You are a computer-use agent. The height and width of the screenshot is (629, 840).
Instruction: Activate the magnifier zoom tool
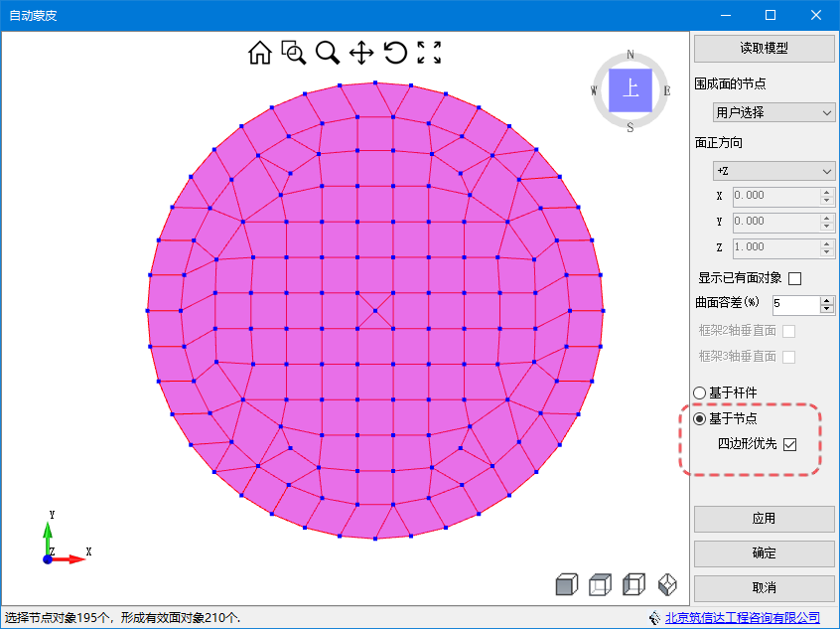327,53
